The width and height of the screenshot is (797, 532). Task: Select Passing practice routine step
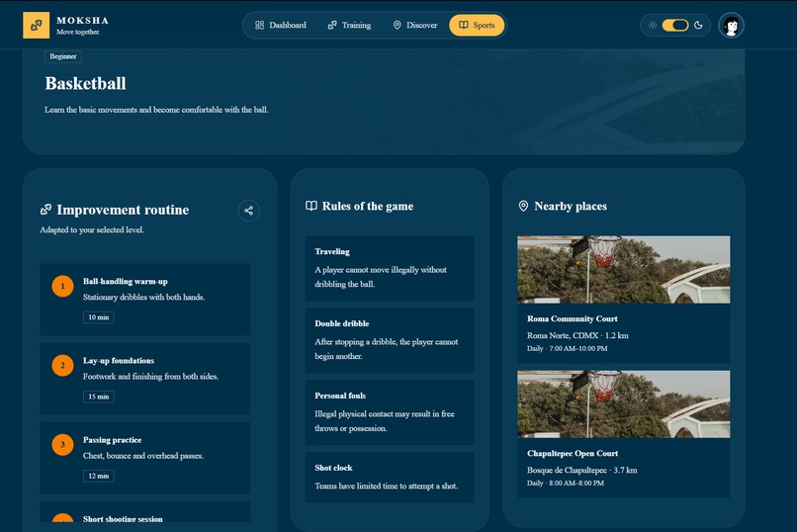[x=144, y=458]
